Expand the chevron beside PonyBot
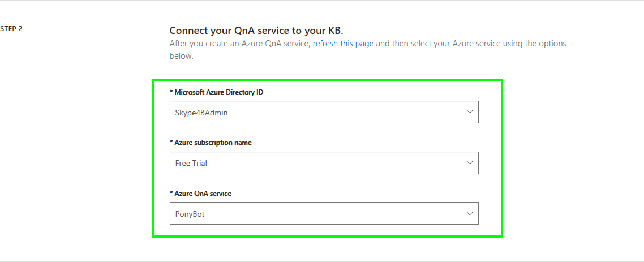This screenshot has width=644, height=262. [470, 213]
